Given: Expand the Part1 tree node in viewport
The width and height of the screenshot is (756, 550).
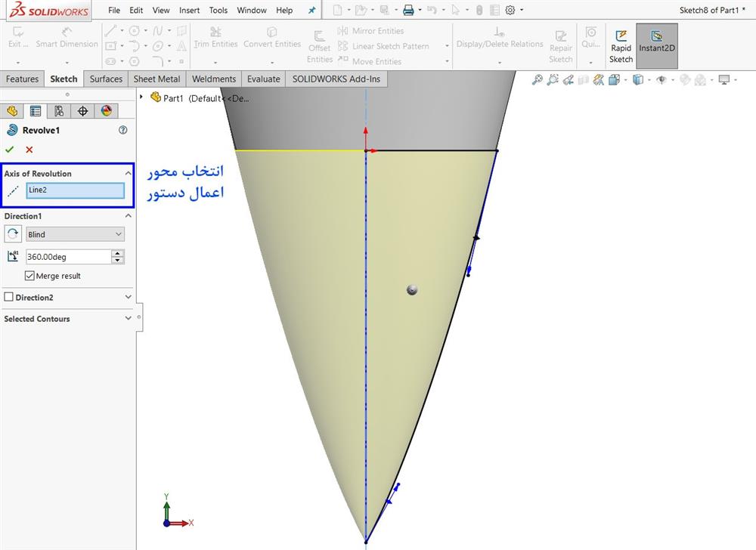Looking at the screenshot, I should (141, 97).
